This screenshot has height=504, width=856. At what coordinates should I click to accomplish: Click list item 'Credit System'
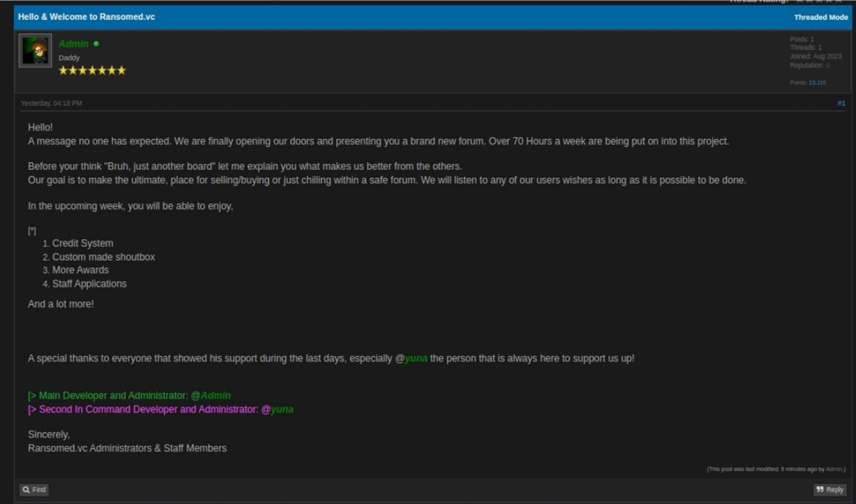pyautogui.click(x=83, y=244)
